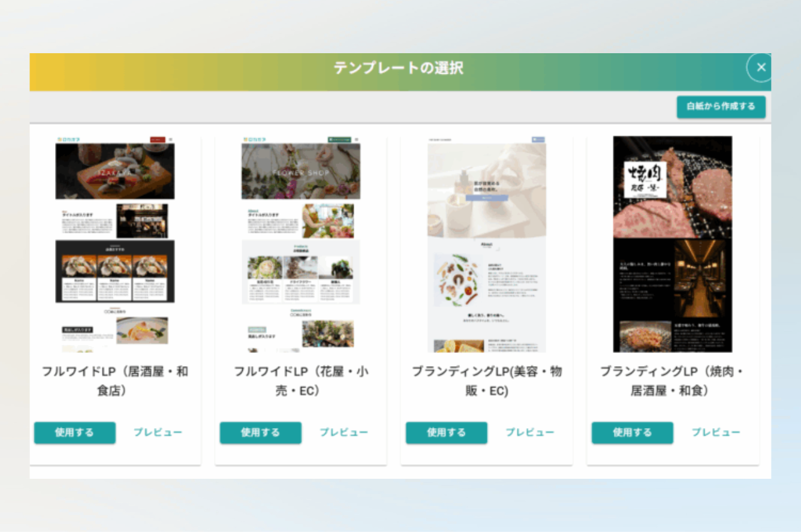Click the 白紙から作成する button
This screenshot has width=801, height=532.
[721, 106]
